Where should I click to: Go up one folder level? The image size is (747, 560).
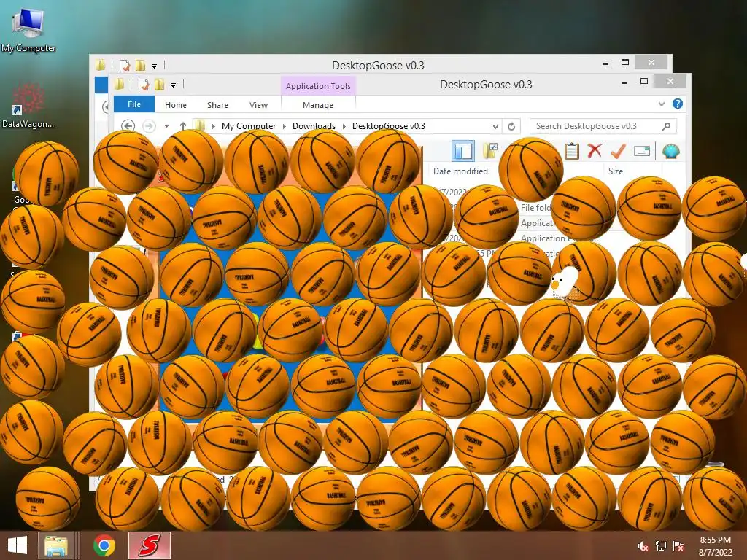(183, 125)
